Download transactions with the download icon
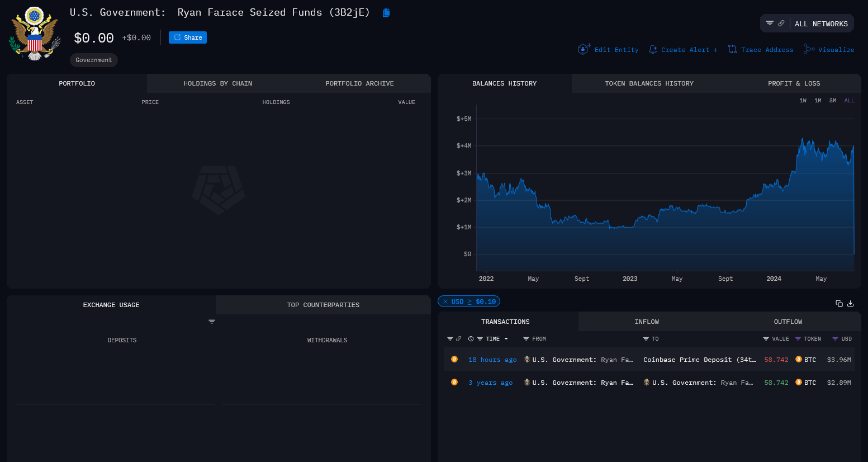Image resolution: width=868 pixels, height=462 pixels. point(851,303)
